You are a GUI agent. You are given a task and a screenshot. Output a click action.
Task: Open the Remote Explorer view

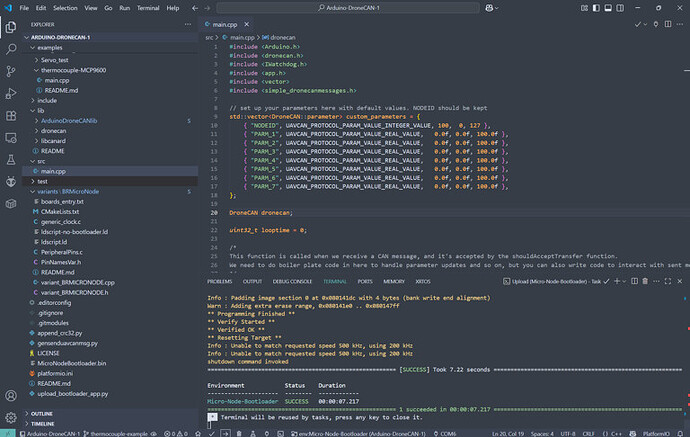pos(11,138)
